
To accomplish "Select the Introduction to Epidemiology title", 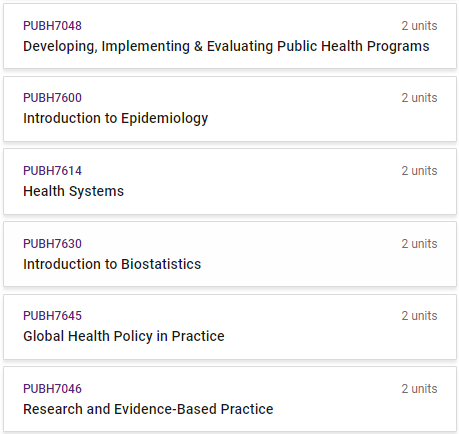I will pos(115,119).
